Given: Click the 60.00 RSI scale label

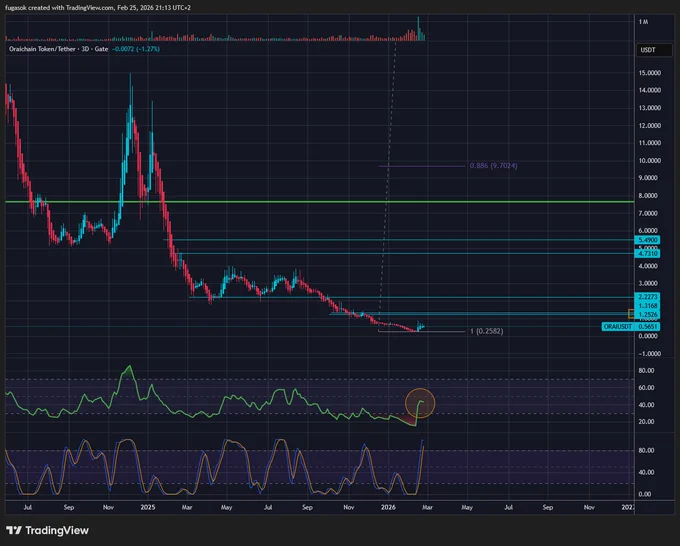Looking at the screenshot, I should [646, 388].
